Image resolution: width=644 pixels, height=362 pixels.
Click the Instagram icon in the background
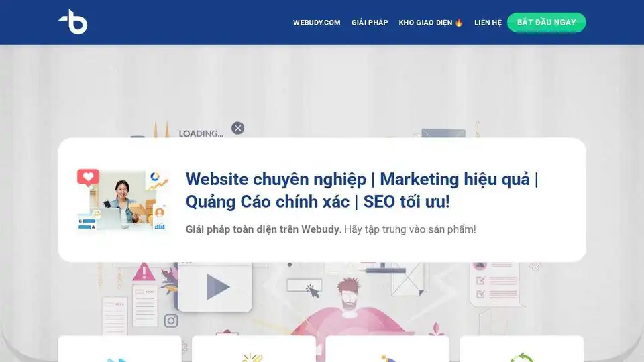click(x=171, y=320)
